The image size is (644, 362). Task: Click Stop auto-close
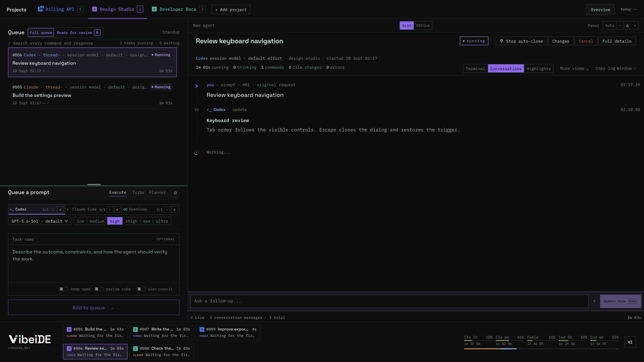point(521,41)
